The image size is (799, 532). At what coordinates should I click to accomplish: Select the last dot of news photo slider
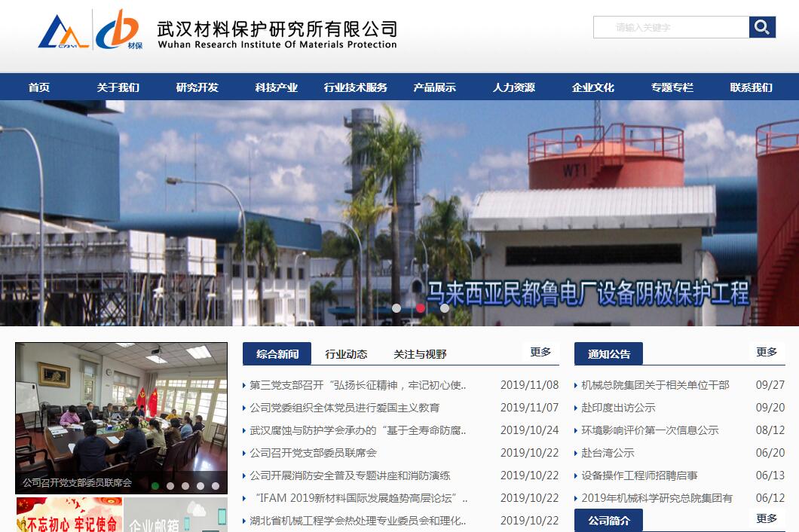[216, 486]
